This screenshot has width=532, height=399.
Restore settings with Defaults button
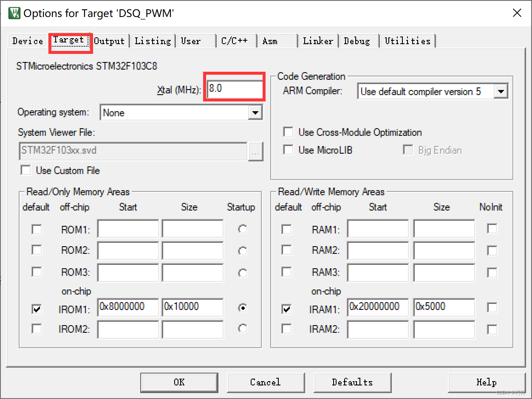click(352, 382)
